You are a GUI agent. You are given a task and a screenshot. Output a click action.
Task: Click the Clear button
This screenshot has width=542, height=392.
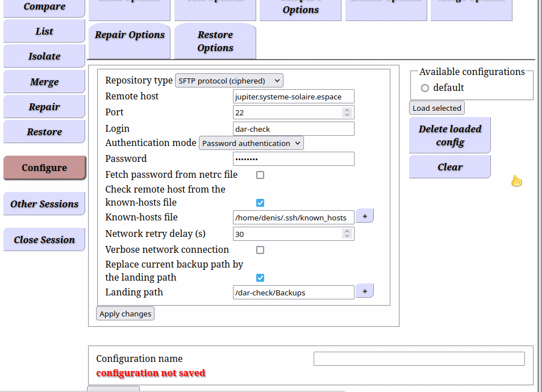click(x=450, y=167)
